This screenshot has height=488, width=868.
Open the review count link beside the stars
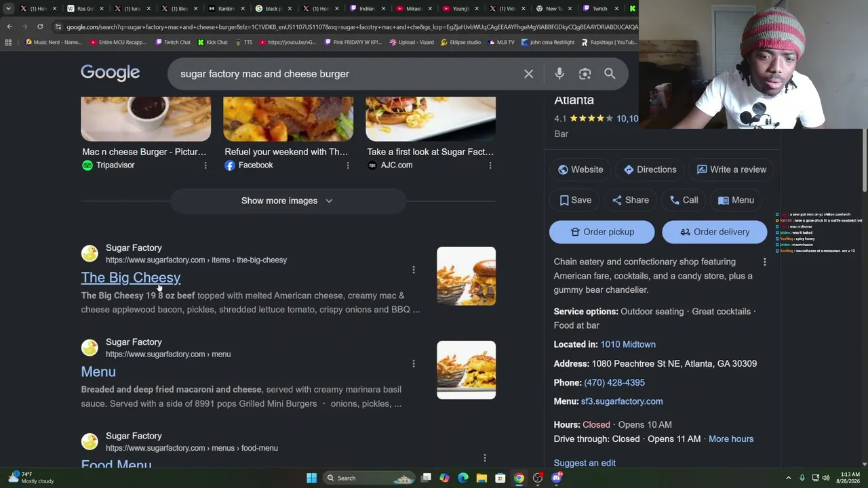(627, 119)
